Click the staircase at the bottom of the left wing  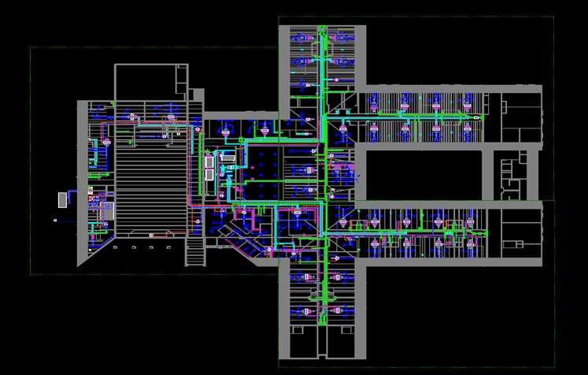click(x=194, y=254)
